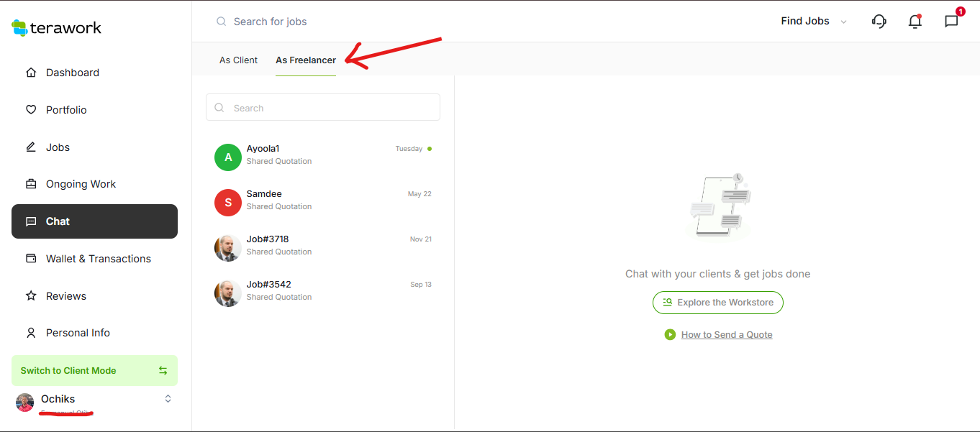The image size is (980, 432).
Task: Switch to the As Client tab
Action: tap(238, 60)
